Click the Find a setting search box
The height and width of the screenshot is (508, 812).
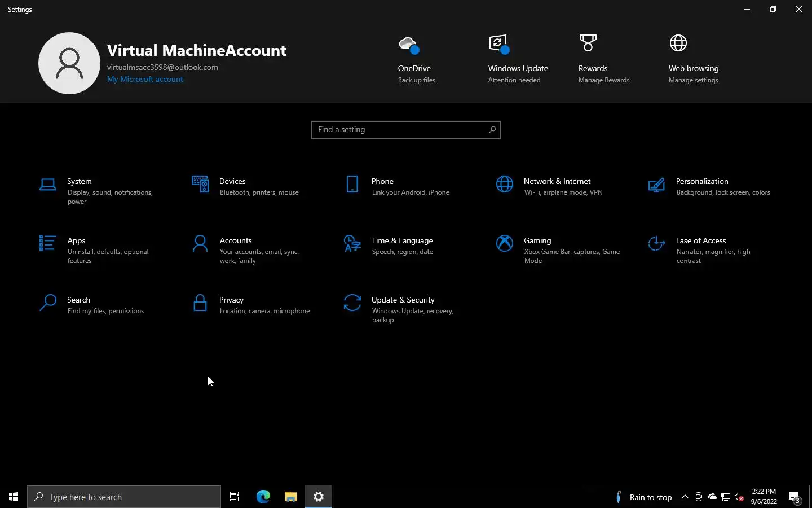(x=406, y=130)
